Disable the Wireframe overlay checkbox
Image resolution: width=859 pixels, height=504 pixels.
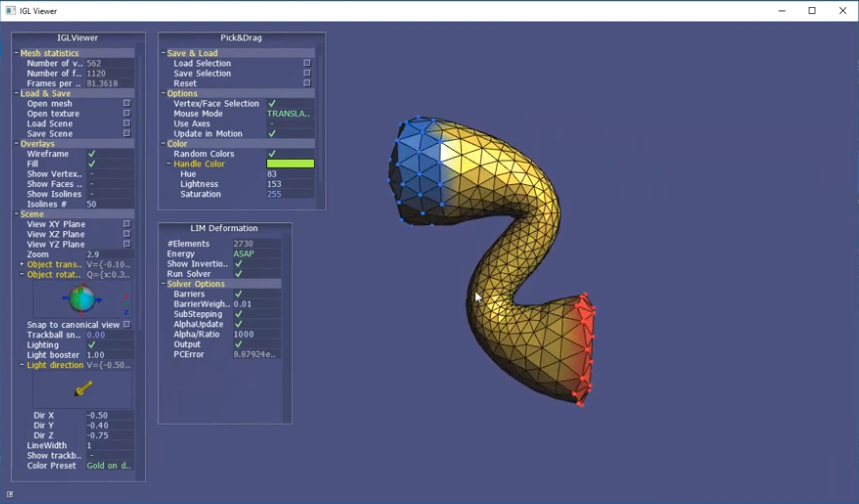pyautogui.click(x=92, y=154)
